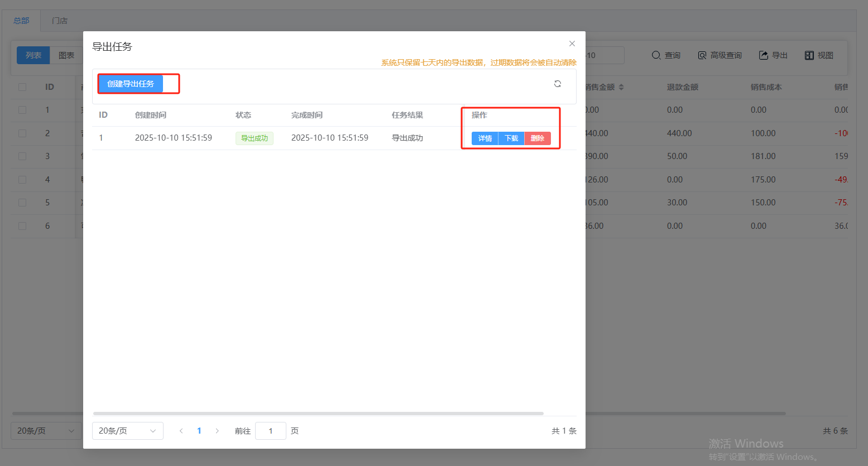Click the 导出 export icon button

click(773, 55)
